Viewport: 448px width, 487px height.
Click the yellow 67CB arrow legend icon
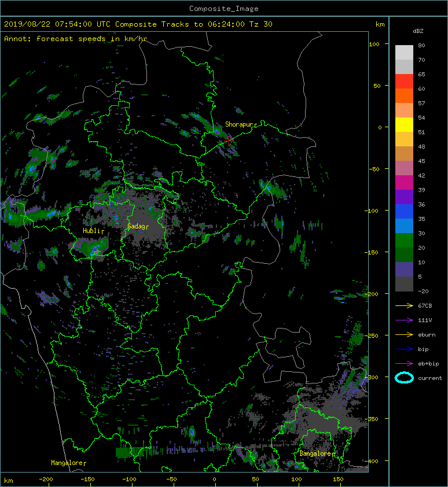pos(404,306)
